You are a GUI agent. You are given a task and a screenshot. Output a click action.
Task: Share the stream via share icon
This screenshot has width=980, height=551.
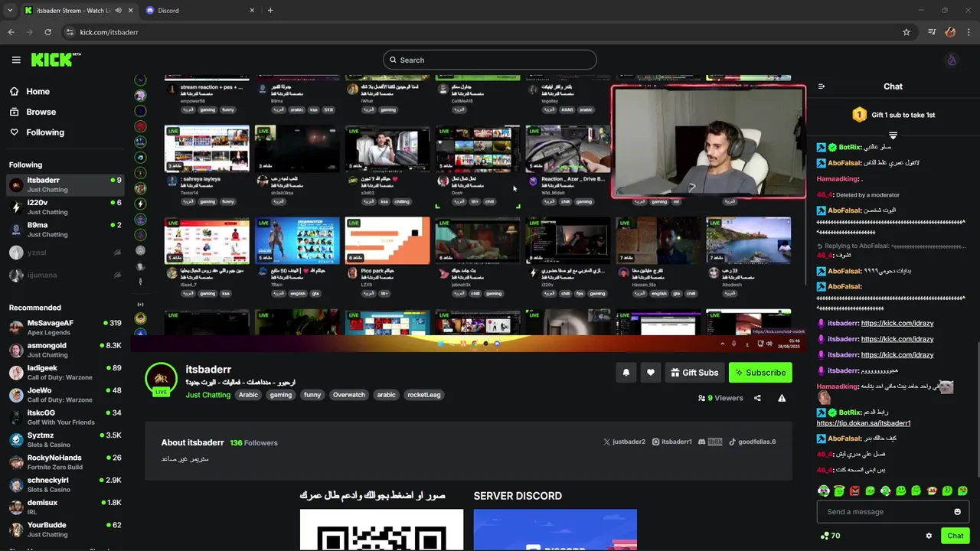(x=757, y=398)
